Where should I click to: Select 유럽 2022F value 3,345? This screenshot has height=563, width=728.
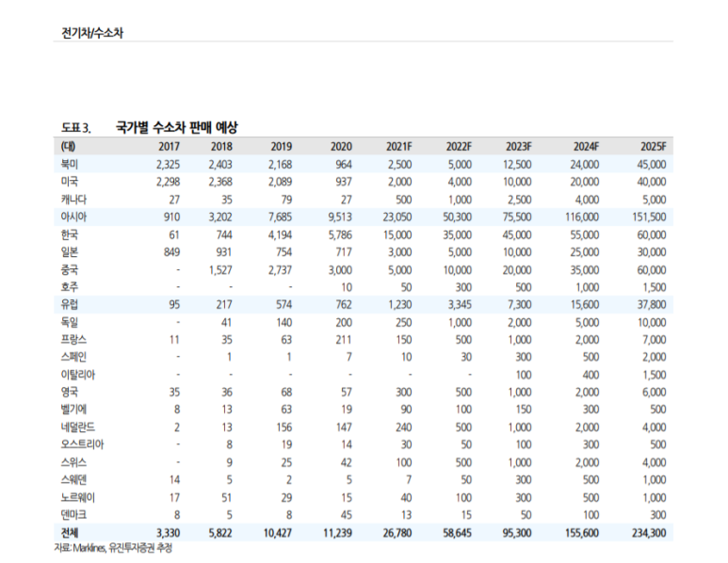tap(460, 305)
